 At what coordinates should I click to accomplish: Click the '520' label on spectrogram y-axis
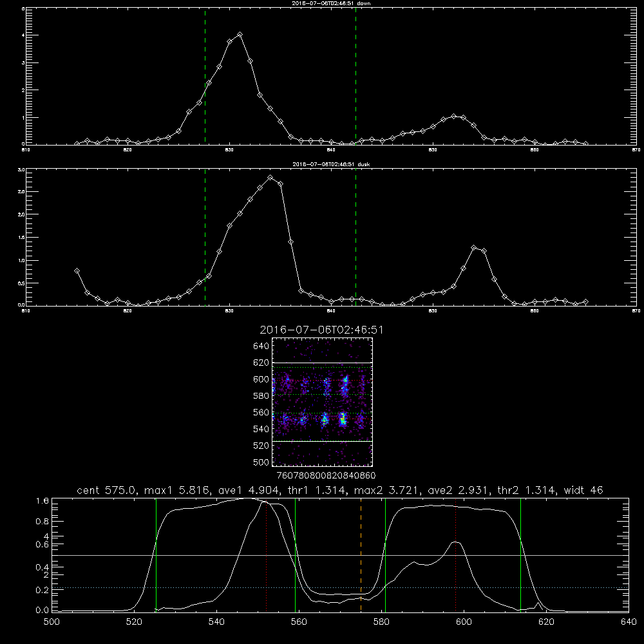point(261,446)
